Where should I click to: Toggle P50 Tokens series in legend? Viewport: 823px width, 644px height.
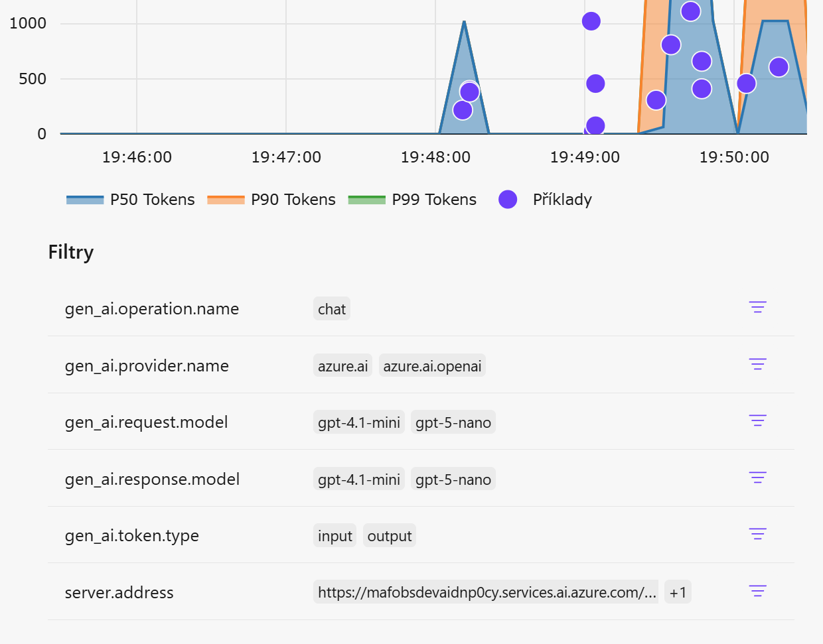tap(131, 200)
